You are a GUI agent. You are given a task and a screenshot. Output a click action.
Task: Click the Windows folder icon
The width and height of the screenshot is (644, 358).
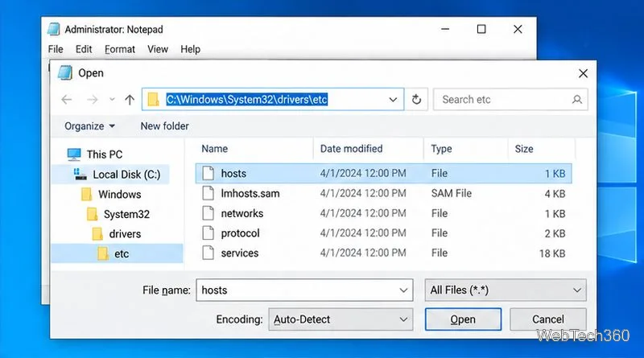pos(87,194)
